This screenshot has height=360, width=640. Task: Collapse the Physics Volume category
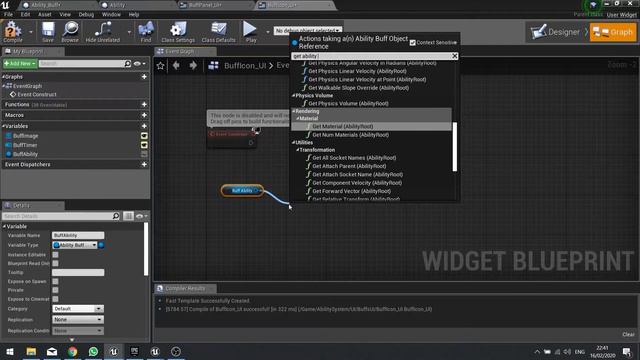point(293,96)
